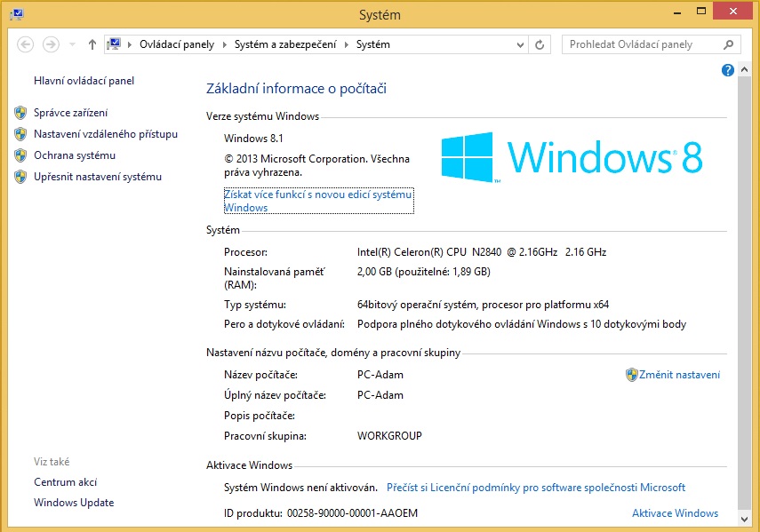This screenshot has height=532, width=760.
Task: Open Ochrana systému link
Action: click(x=75, y=155)
